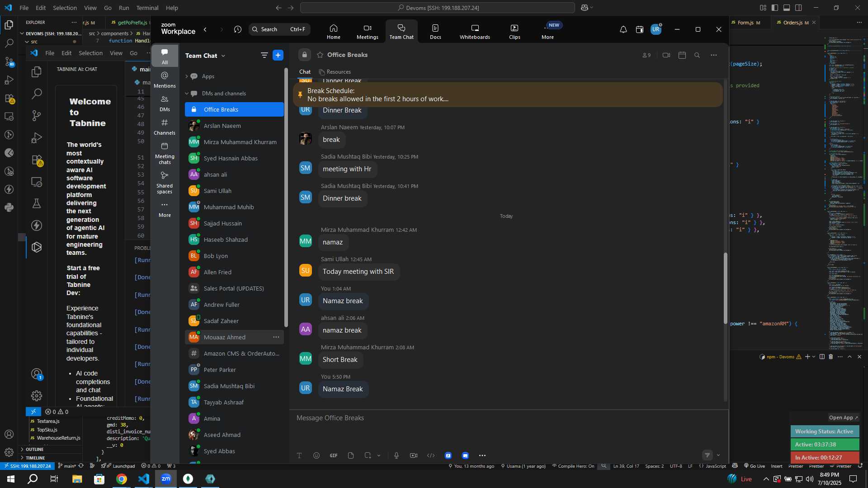The height and width of the screenshot is (488, 868).
Task: Start a new chat with plus button
Action: [278, 55]
